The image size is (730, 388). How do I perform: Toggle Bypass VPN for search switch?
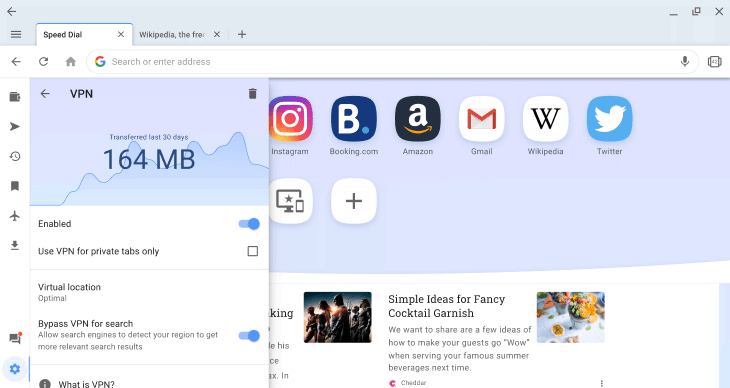tap(249, 335)
